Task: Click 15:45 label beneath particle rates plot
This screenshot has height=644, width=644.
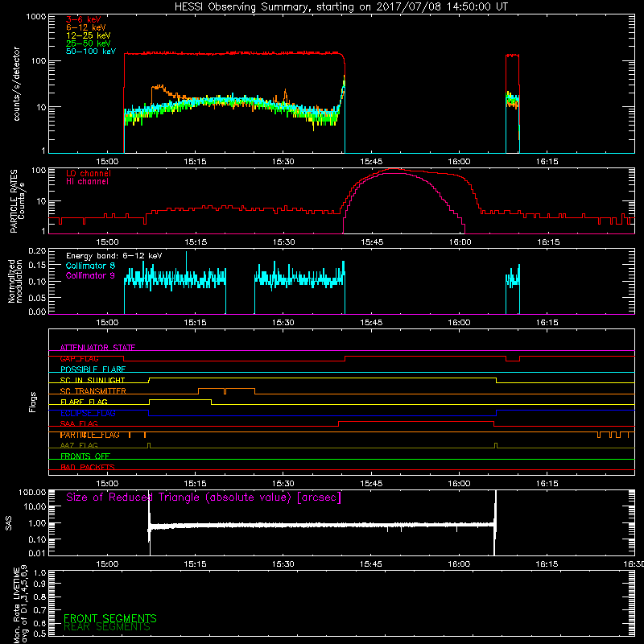Action: click(x=372, y=242)
